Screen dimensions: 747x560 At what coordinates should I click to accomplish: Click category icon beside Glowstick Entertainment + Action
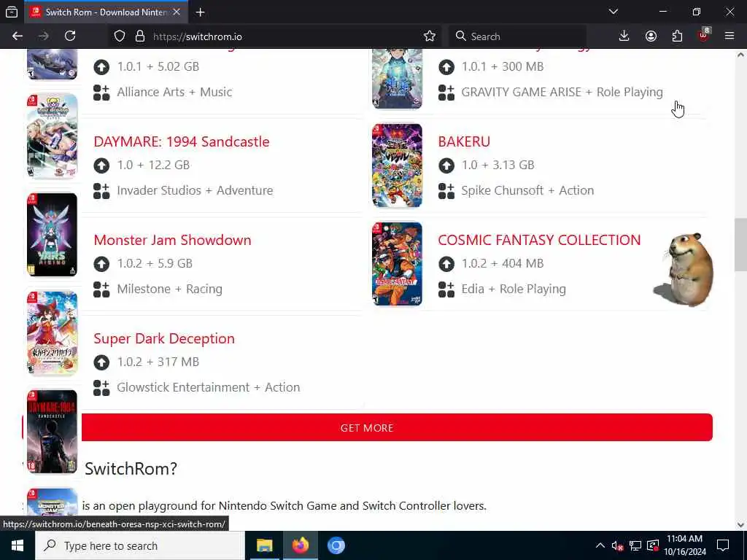(101, 388)
